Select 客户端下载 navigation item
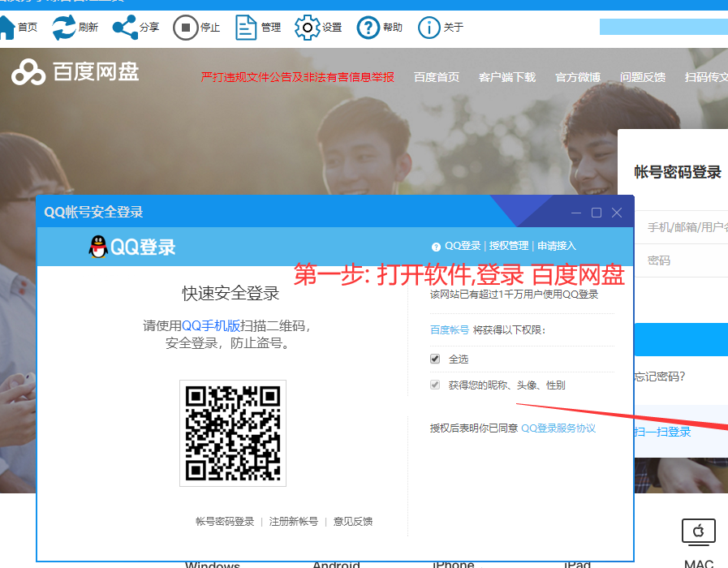 pos(507,77)
